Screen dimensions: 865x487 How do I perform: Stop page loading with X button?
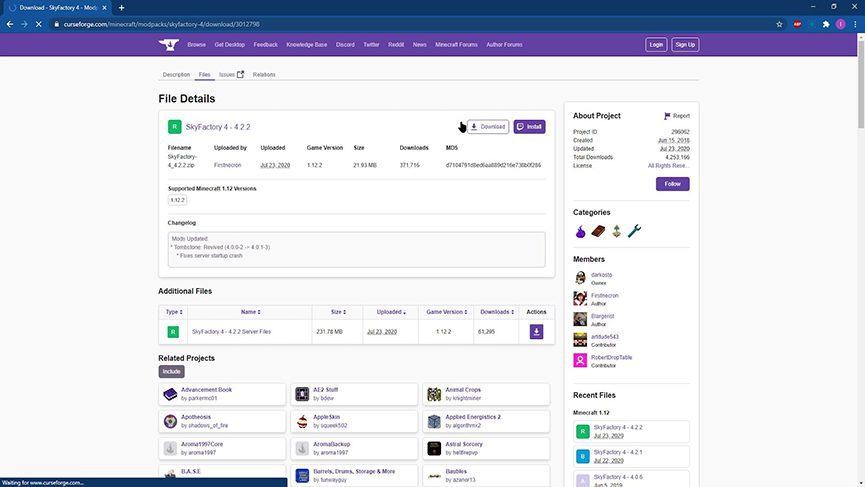pyautogui.click(x=39, y=24)
